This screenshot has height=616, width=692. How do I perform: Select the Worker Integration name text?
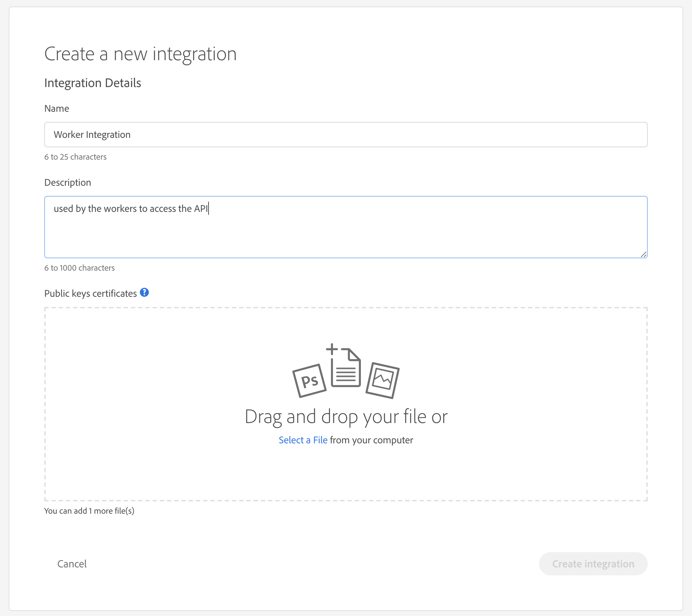click(92, 134)
